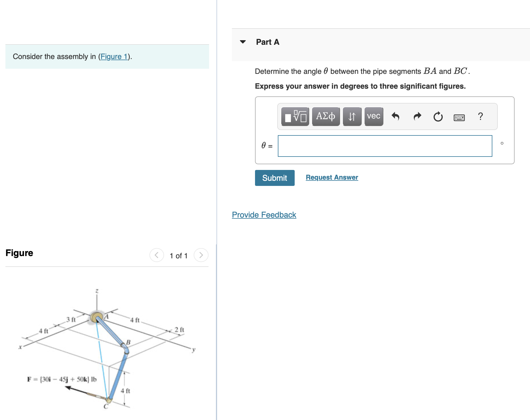Viewport: 530px width, 420px height.
Task: Reset the answer with the refresh icon
Action: (438, 117)
